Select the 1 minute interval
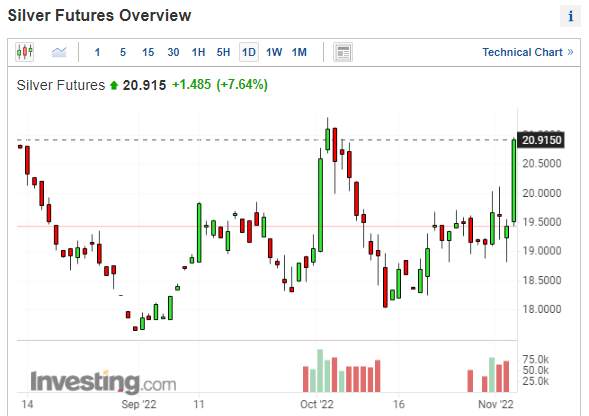Screen dimensions: 589x416 click(x=97, y=52)
